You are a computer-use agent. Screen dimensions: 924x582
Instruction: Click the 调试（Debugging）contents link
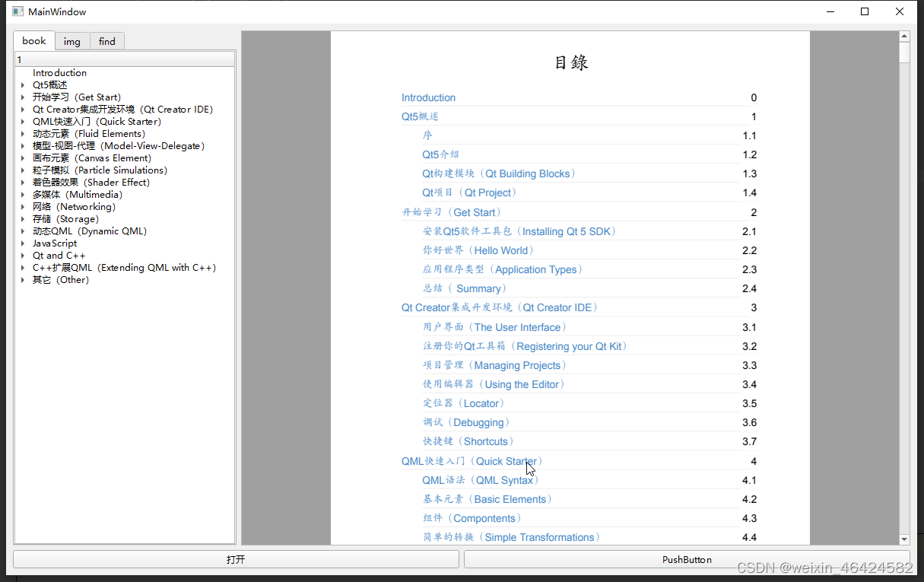coord(465,422)
